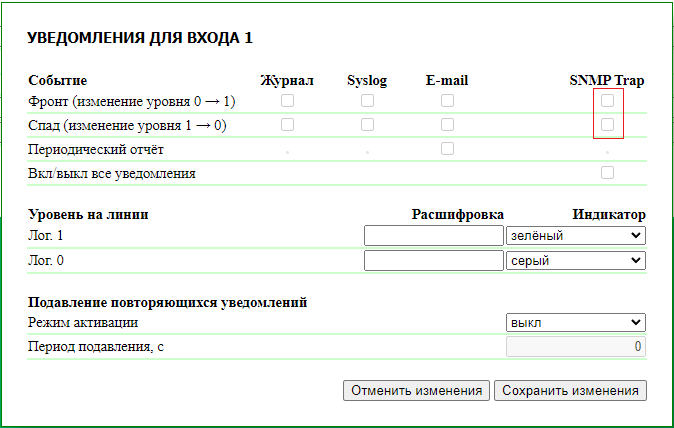
Task: Toggle the Вкл/выкл все уведомления checkbox
Action: [607, 172]
